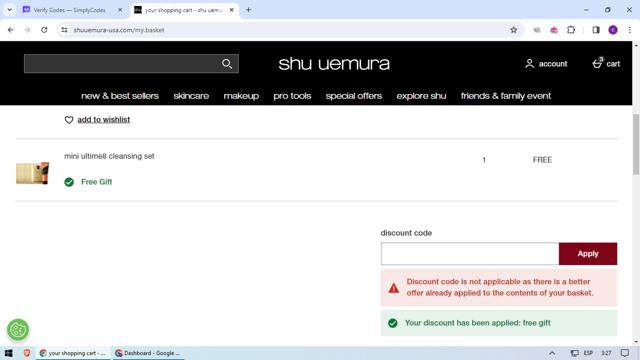
Task: Open the Chrome three-dot menu
Action: pos(630,30)
